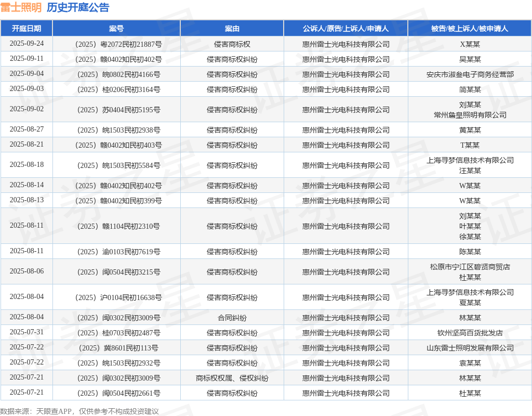
Task: Click defendant 陈某某
Action: [x=470, y=252]
